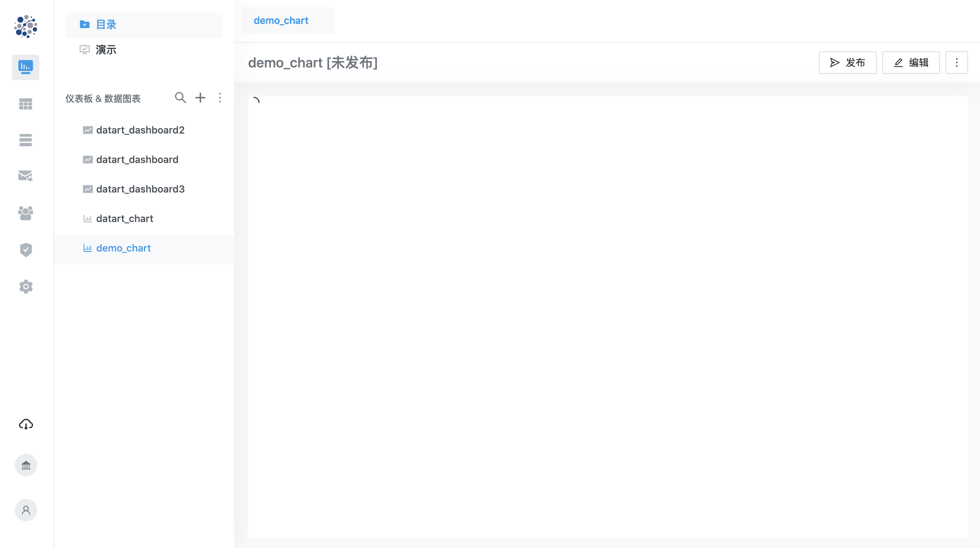Select the data sources icon in sidebar
The image size is (980, 548).
26,140
